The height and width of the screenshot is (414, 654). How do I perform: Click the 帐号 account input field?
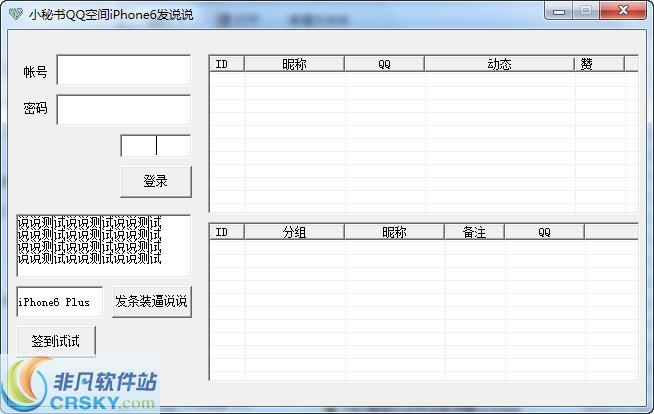coord(124,70)
